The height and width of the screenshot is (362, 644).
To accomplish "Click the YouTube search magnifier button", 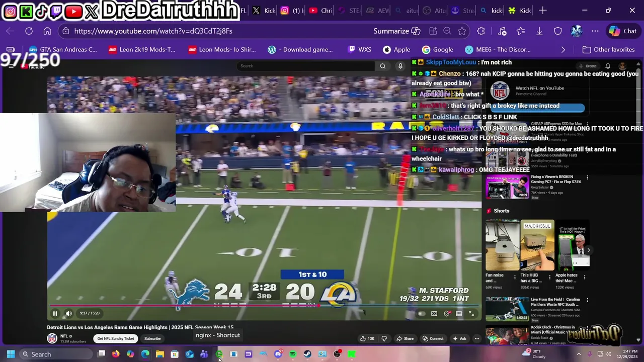I will [x=383, y=66].
